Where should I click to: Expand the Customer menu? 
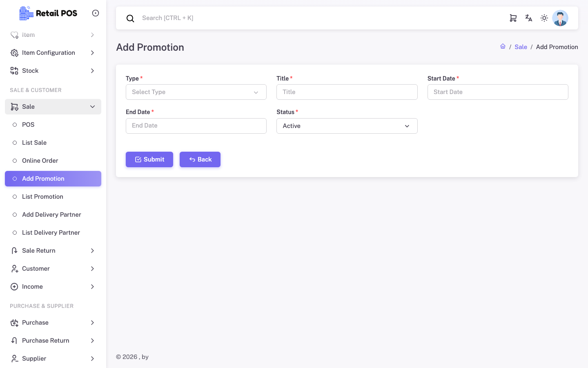[x=53, y=269]
